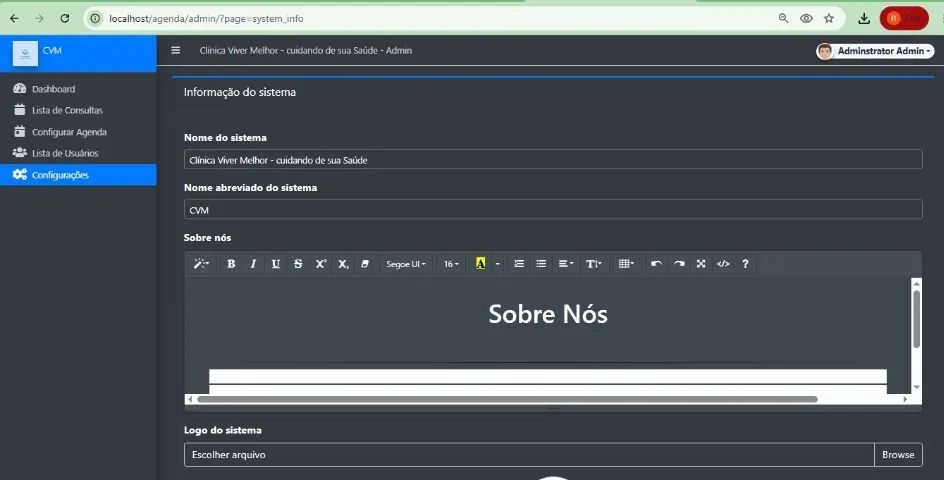Select Configurações in the sidebar
The image size is (944, 480).
[78, 175]
